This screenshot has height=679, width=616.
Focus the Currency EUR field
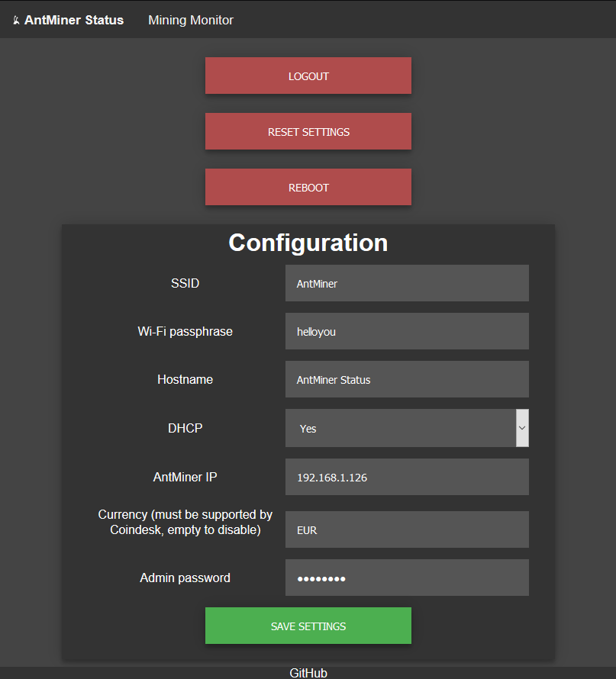[x=407, y=529]
